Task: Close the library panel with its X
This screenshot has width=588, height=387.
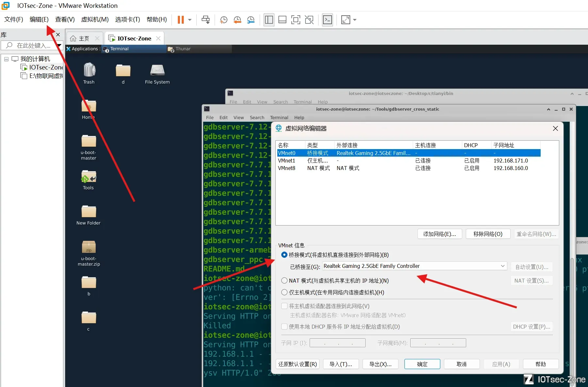Action: click(x=58, y=35)
